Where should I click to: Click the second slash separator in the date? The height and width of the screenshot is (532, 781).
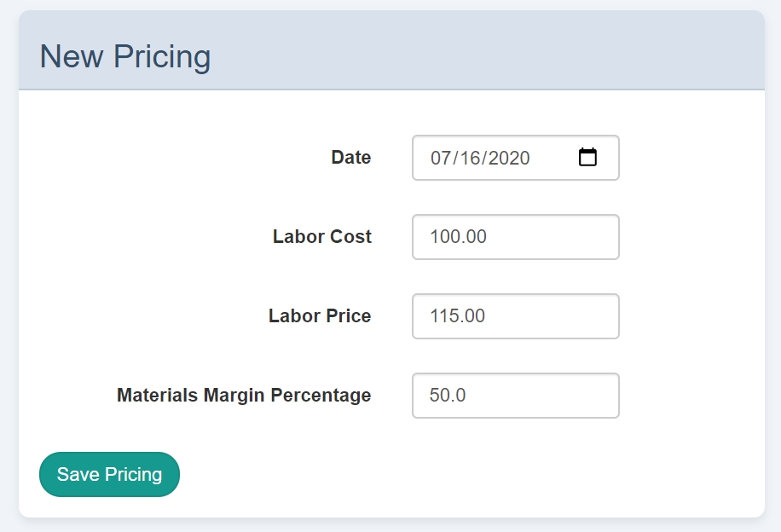pos(483,158)
